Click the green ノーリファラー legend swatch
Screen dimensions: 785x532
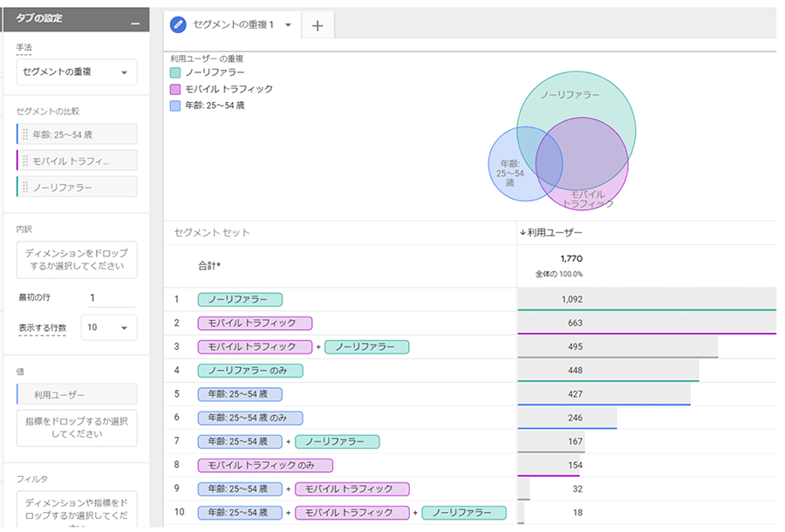[x=175, y=73]
